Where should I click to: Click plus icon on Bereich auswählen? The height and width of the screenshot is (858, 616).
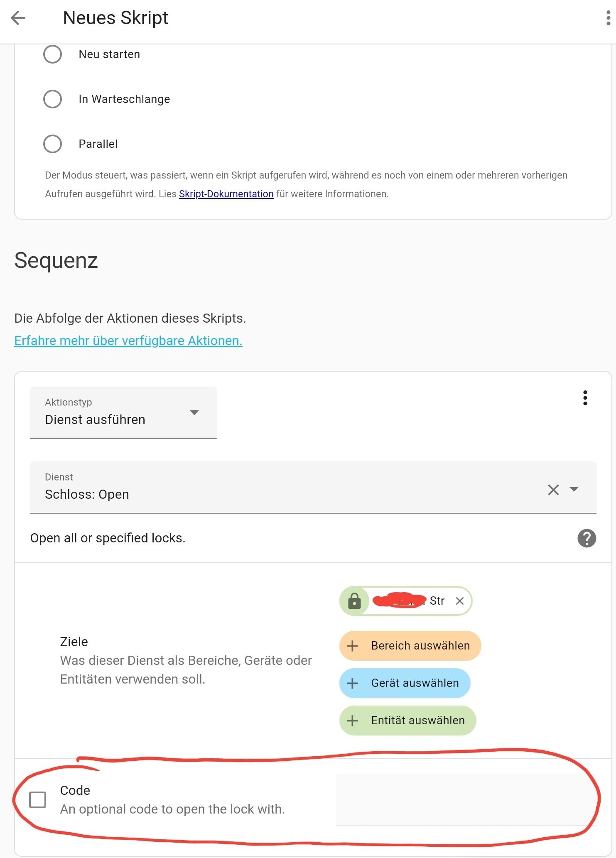click(x=353, y=646)
